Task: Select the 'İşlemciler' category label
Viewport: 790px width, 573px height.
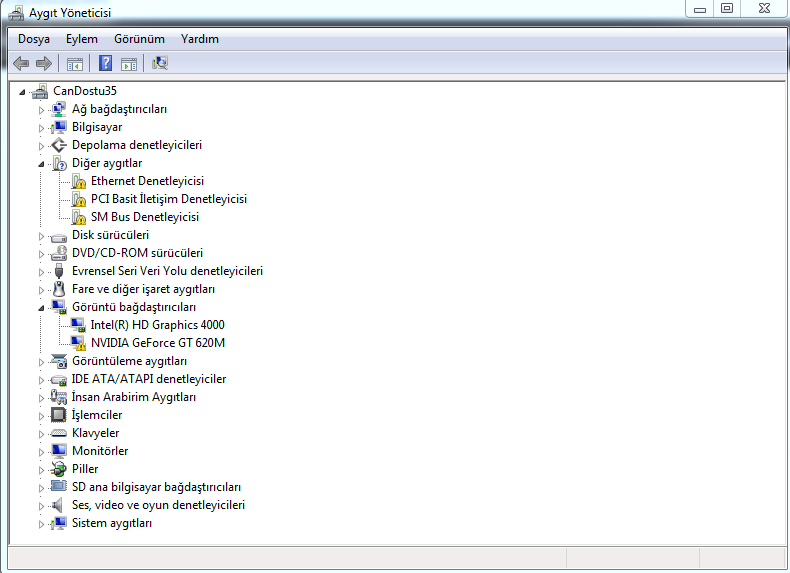Action: coord(97,415)
